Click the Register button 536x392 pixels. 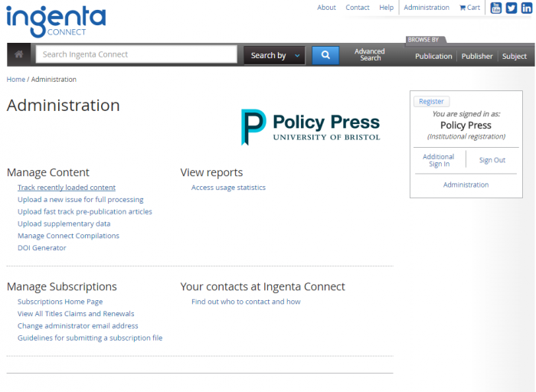click(431, 102)
